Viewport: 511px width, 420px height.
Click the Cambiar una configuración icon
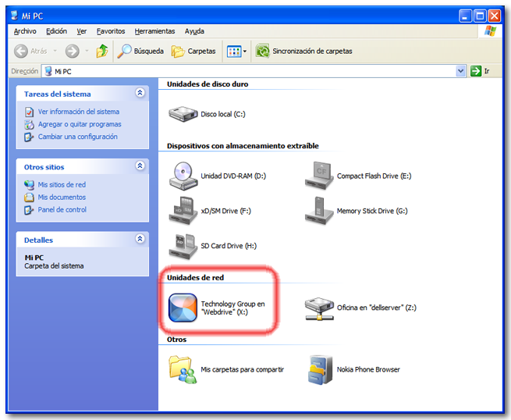[29, 137]
